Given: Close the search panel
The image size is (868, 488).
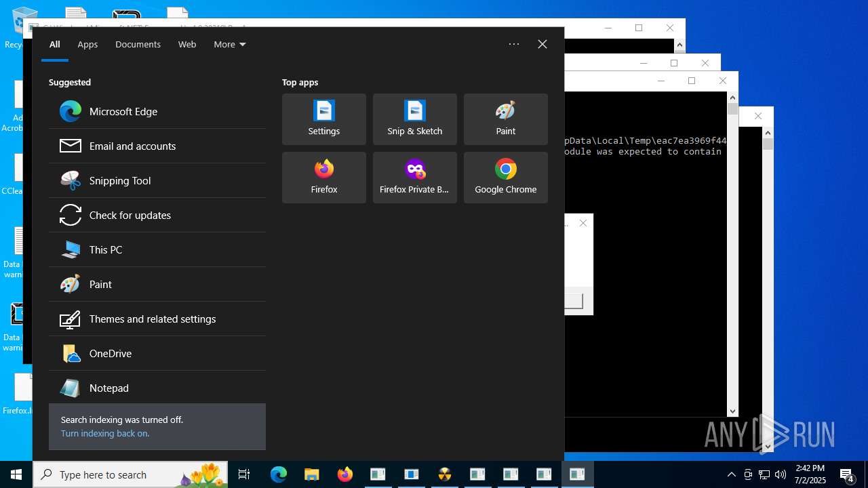Looking at the screenshot, I should tap(542, 44).
